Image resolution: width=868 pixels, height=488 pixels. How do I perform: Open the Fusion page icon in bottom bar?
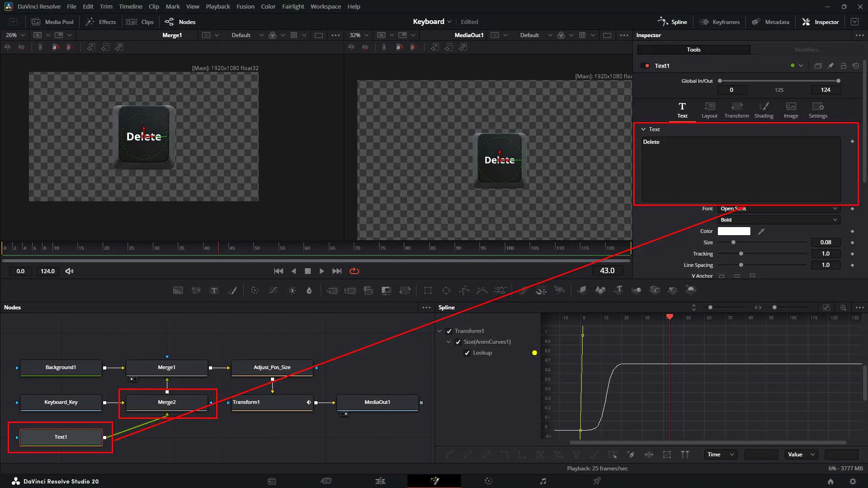(x=434, y=481)
